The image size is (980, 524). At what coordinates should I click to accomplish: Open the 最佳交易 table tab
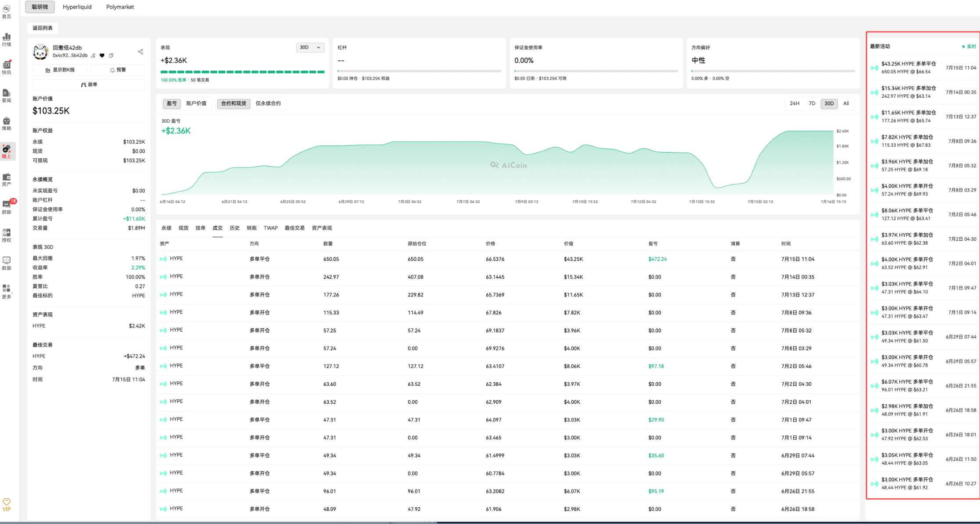(x=294, y=228)
